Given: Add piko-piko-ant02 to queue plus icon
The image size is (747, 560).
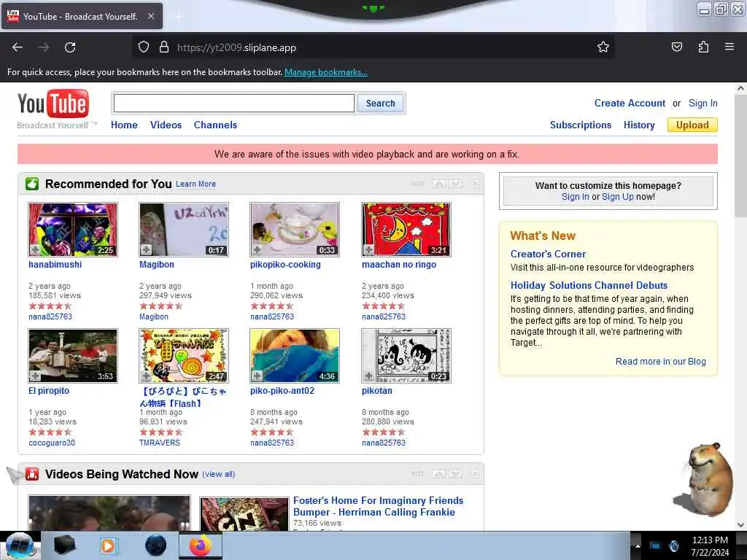Looking at the screenshot, I should pyautogui.click(x=258, y=376).
